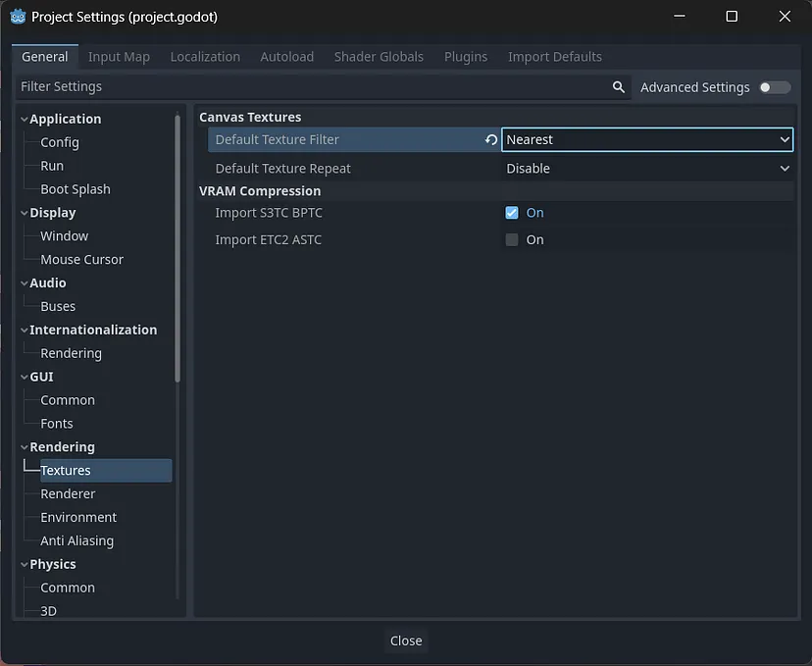Image resolution: width=812 pixels, height=666 pixels.
Task: Select Config under Application
Action: tap(60, 142)
